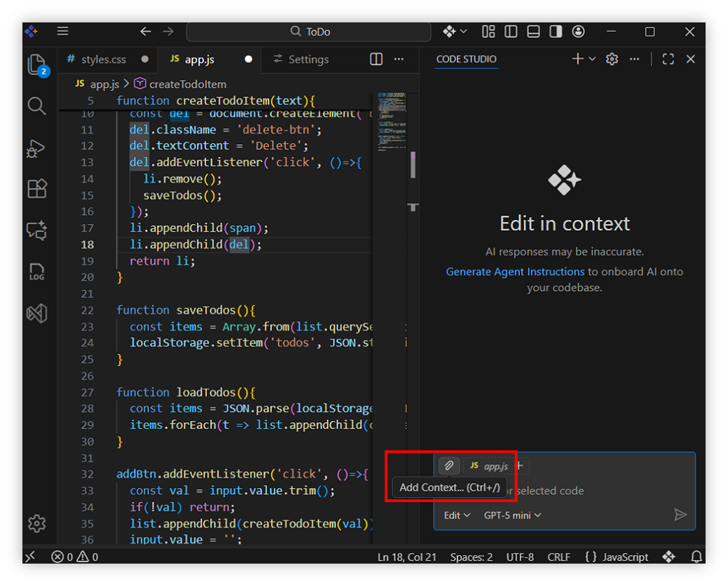This screenshot has height=586, width=728.
Task: Switch to the Settings editor tab
Action: pos(308,60)
